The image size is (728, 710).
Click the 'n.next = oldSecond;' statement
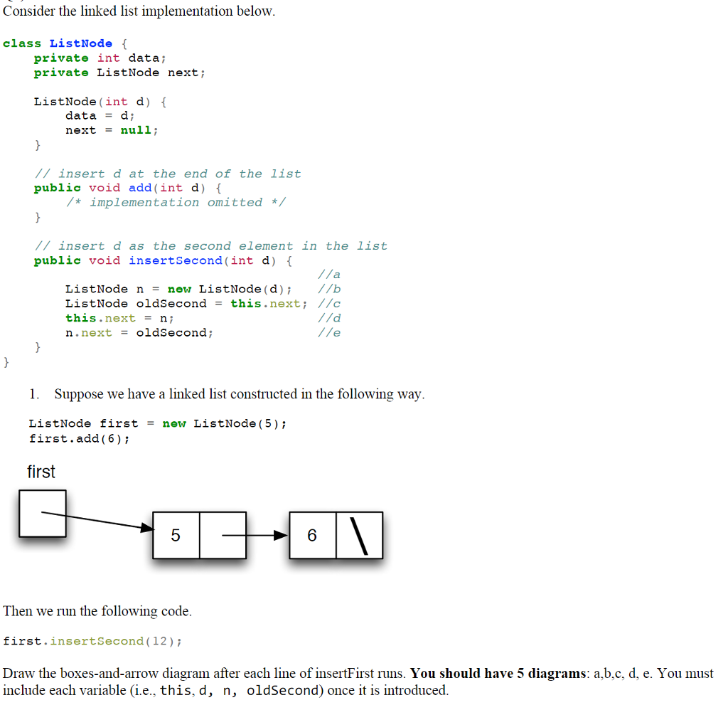coord(139,333)
